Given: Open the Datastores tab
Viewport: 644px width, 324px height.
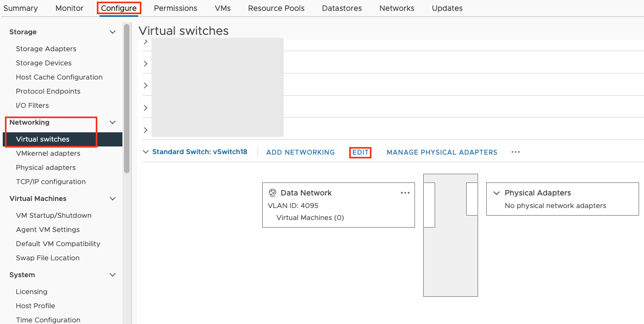Looking at the screenshot, I should click(342, 8).
